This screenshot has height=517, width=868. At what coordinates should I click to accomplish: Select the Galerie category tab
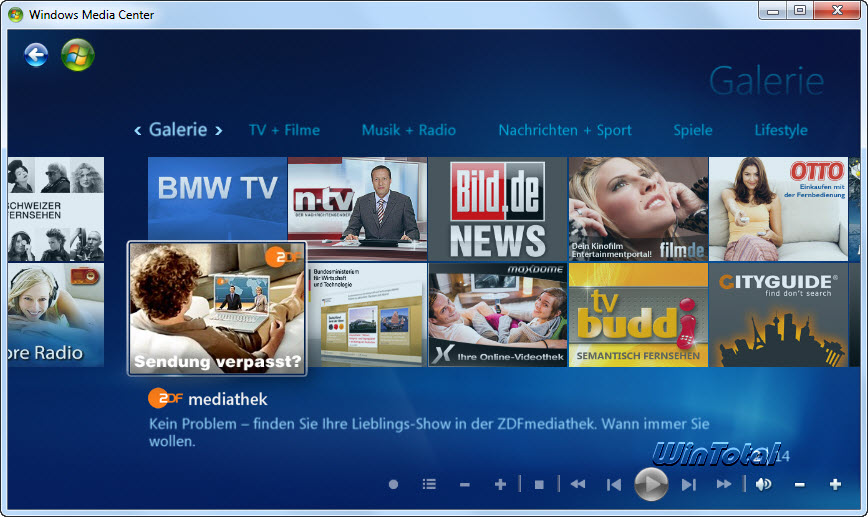[x=178, y=130]
